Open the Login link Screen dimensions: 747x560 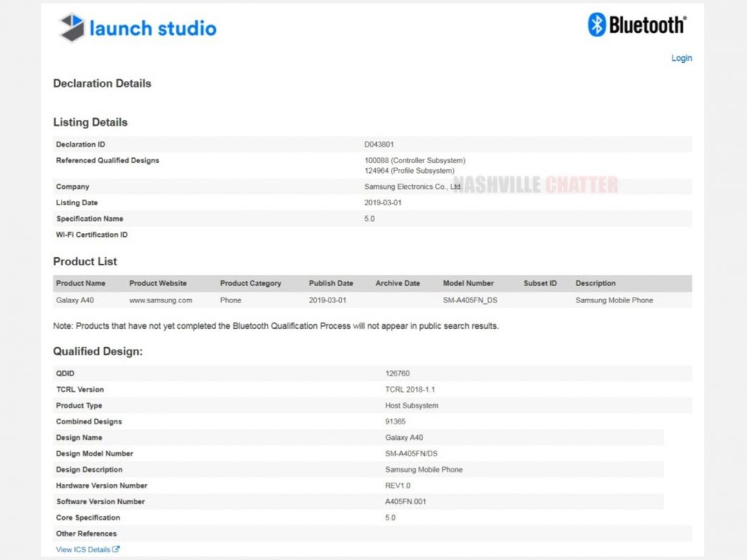[x=681, y=58]
